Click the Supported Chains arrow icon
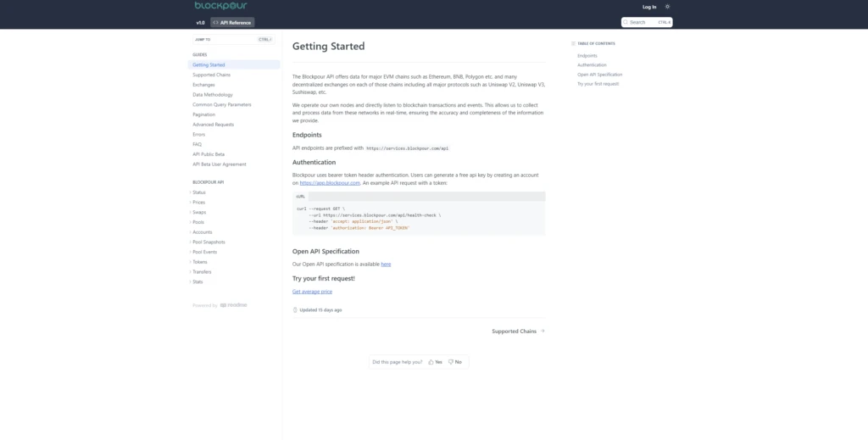The width and height of the screenshot is (868, 440). tap(542, 331)
